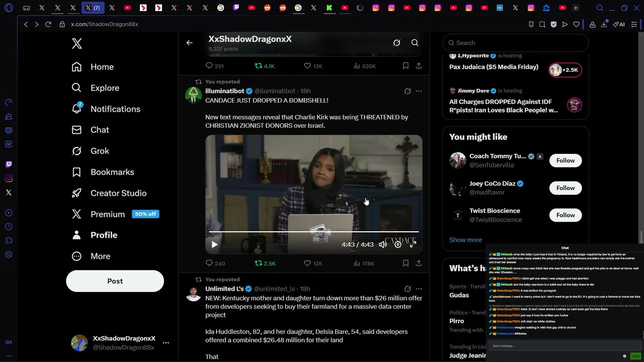Image resolution: width=644 pixels, height=362 pixels.
Task: Seek on the video progress bar
Action: tap(314, 232)
